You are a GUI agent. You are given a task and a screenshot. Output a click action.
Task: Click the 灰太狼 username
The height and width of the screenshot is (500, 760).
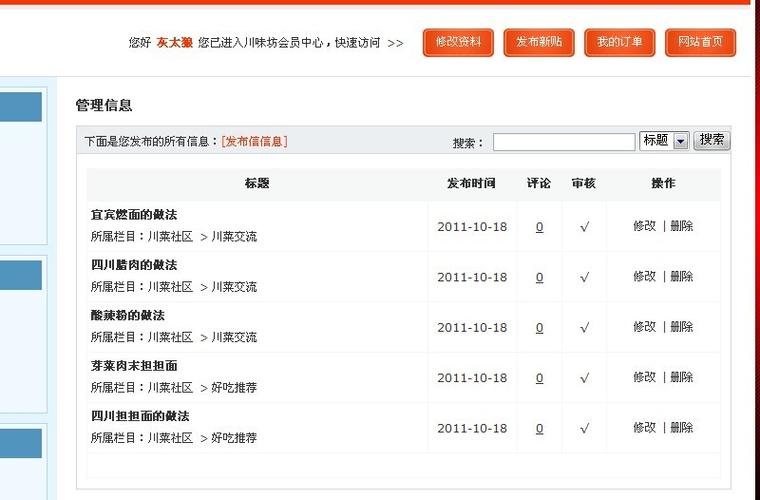point(174,43)
